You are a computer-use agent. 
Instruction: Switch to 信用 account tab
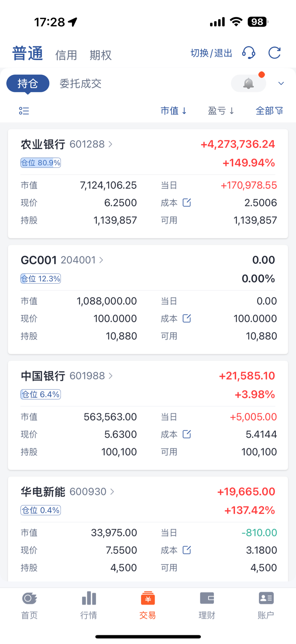point(66,55)
